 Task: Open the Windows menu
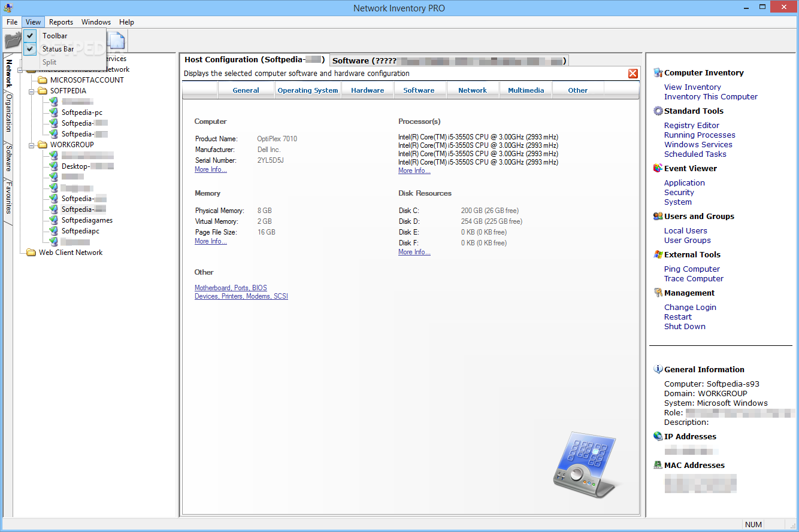(96, 22)
